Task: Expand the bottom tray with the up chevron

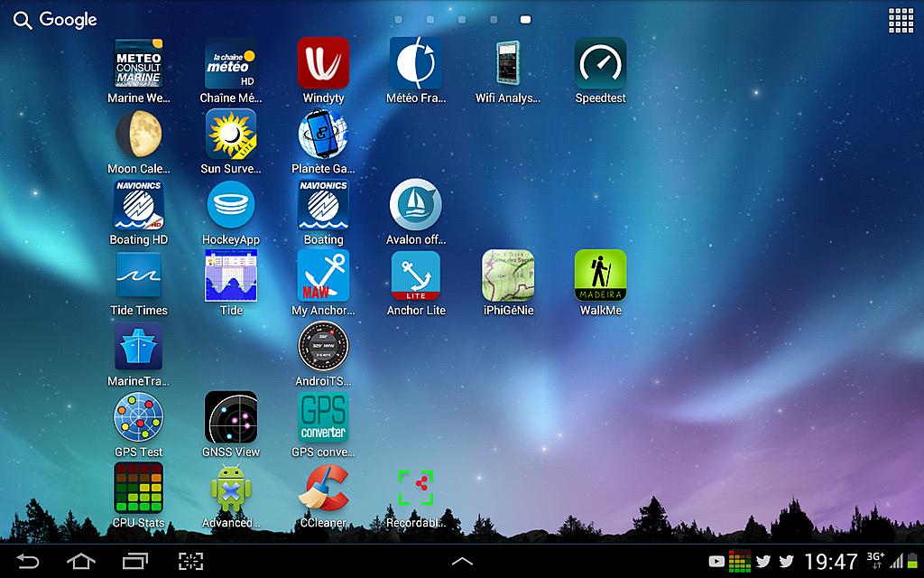Action: tap(462, 562)
